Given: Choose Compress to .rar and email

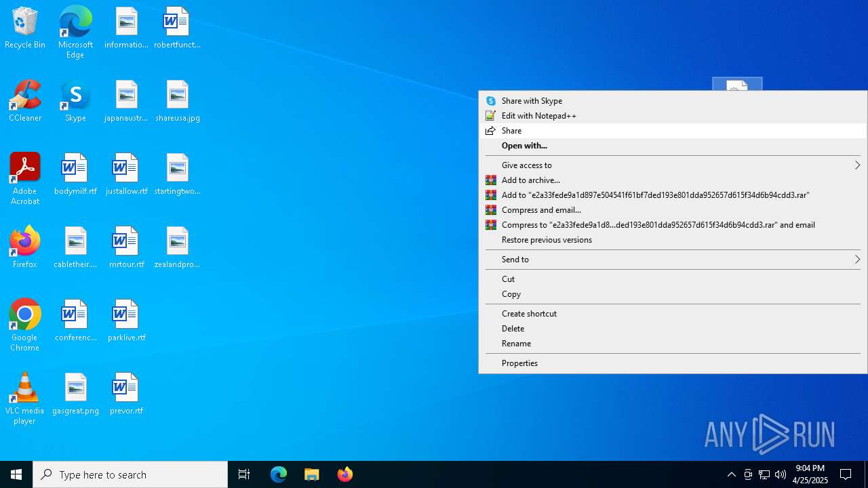Looking at the screenshot, I should tap(673, 225).
